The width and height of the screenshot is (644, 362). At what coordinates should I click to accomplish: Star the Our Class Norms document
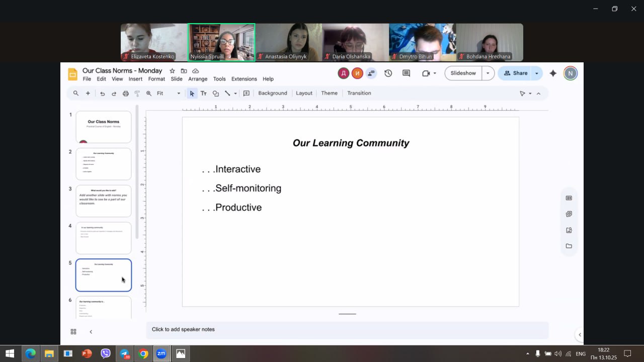point(172,71)
